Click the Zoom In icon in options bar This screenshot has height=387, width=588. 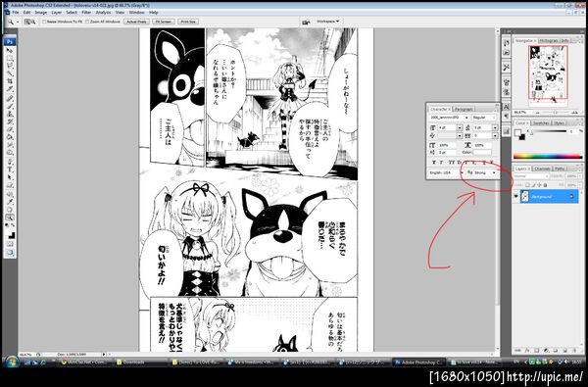pos(27,22)
